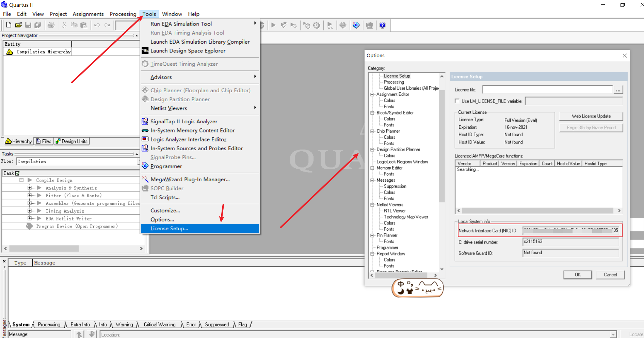
Task: Click OK in the Options dialog
Action: tap(578, 275)
